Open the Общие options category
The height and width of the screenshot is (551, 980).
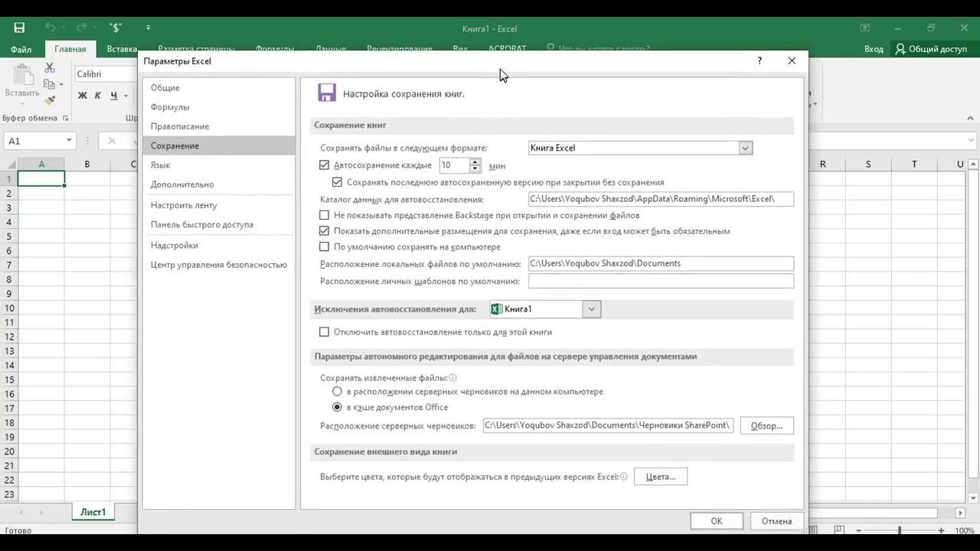click(x=219, y=88)
